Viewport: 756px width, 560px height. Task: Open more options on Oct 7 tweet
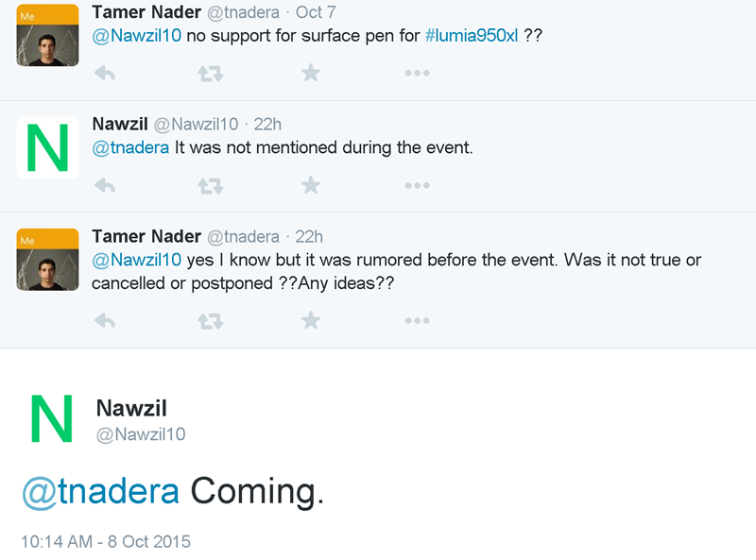[x=417, y=73]
